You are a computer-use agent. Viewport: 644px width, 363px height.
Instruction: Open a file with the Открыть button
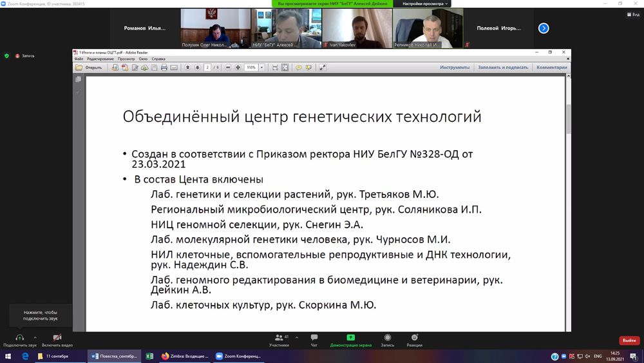89,68
